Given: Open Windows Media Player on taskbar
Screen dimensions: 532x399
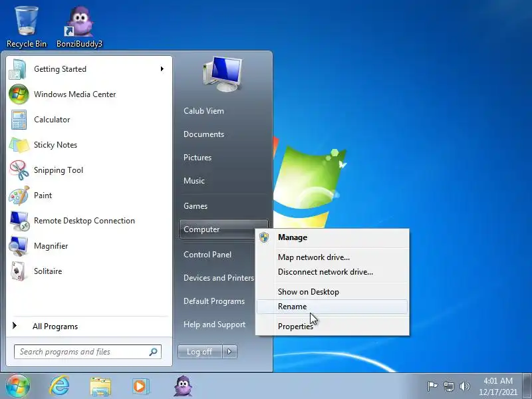Looking at the screenshot, I should coord(140,386).
